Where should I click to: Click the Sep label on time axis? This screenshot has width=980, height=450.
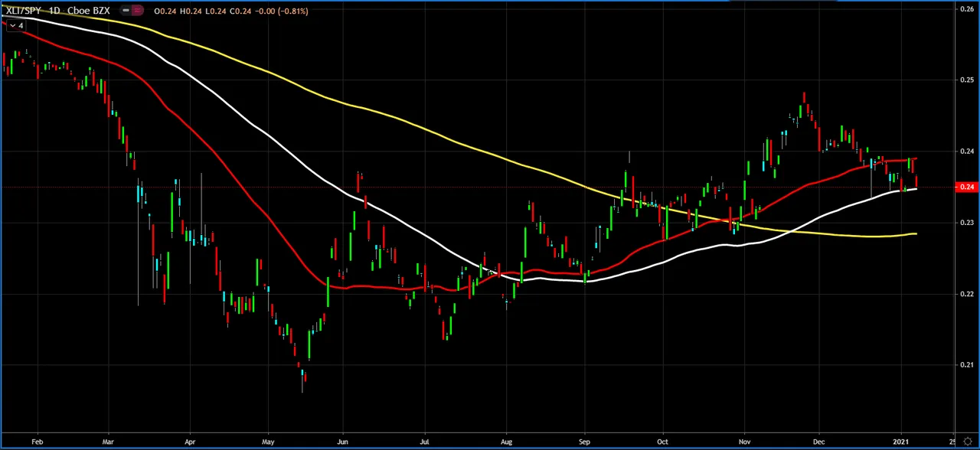click(x=585, y=442)
